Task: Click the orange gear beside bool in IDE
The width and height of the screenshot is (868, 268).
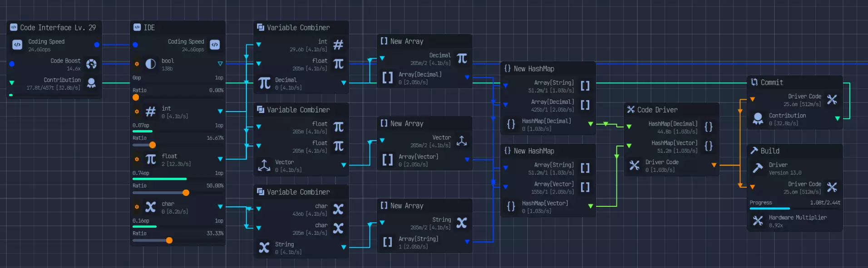Action: (137, 64)
